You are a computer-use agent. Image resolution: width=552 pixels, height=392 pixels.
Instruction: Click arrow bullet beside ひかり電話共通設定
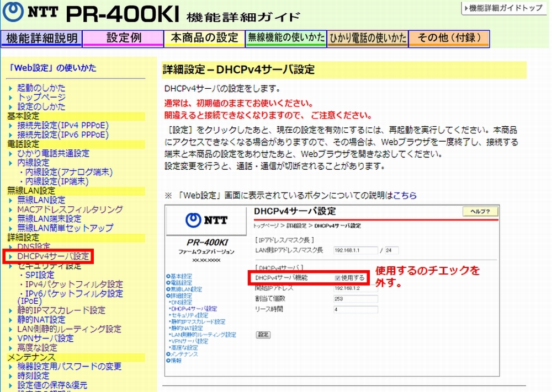(10, 154)
